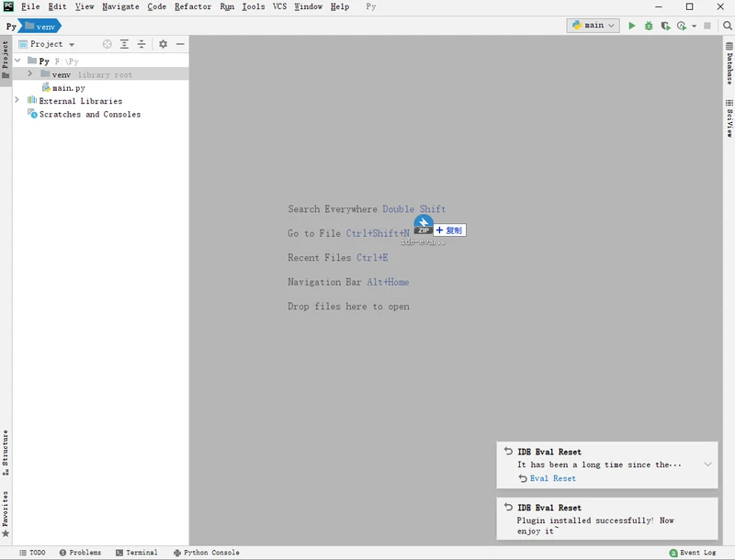Click the locate/select opened file target icon
The width and height of the screenshot is (735, 560).
(x=107, y=44)
